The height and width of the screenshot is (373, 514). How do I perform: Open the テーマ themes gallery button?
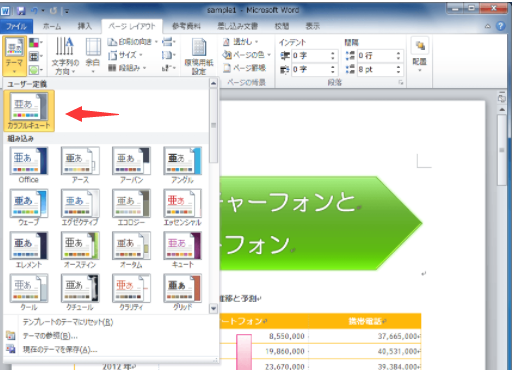14,56
